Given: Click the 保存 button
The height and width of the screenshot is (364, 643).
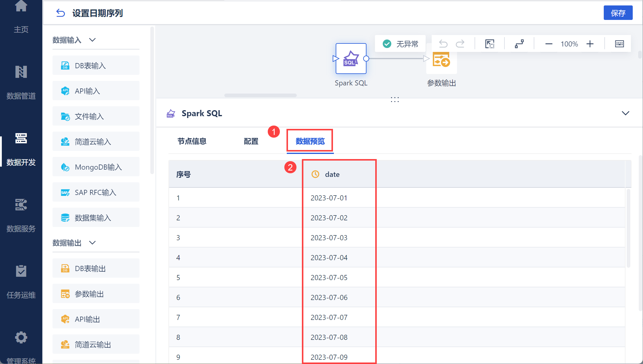Looking at the screenshot, I should (x=618, y=13).
